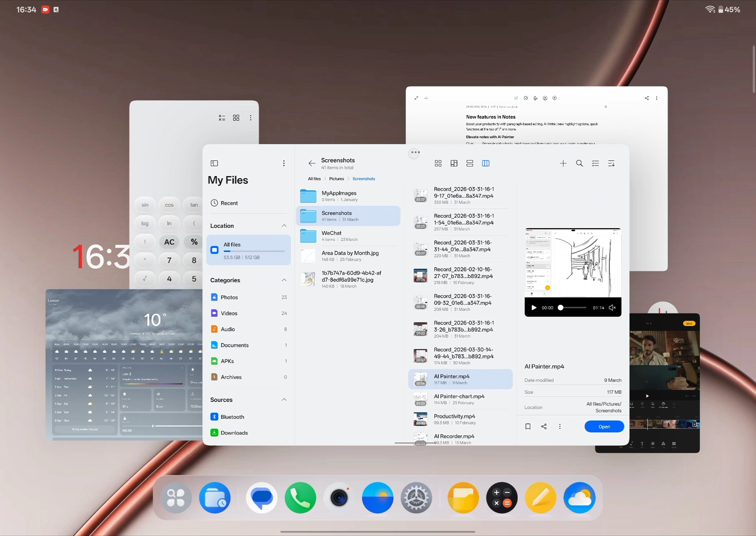Open Calculator more options menu
756x536 pixels.
pos(250,118)
